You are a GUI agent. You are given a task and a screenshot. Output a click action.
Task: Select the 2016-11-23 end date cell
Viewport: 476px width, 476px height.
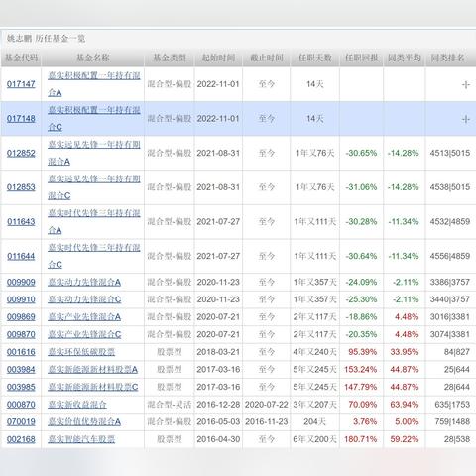267,422
